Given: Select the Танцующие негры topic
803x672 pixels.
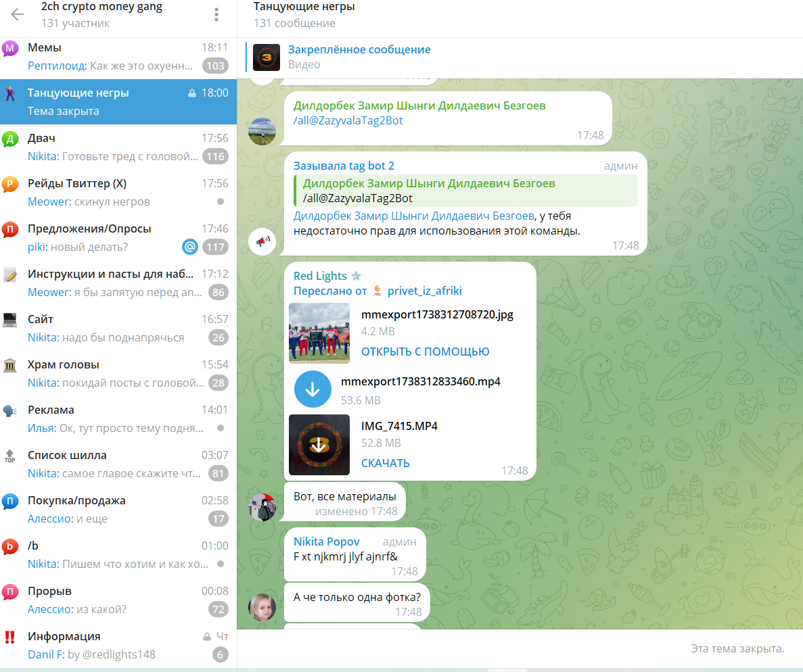Looking at the screenshot, I should (x=118, y=101).
